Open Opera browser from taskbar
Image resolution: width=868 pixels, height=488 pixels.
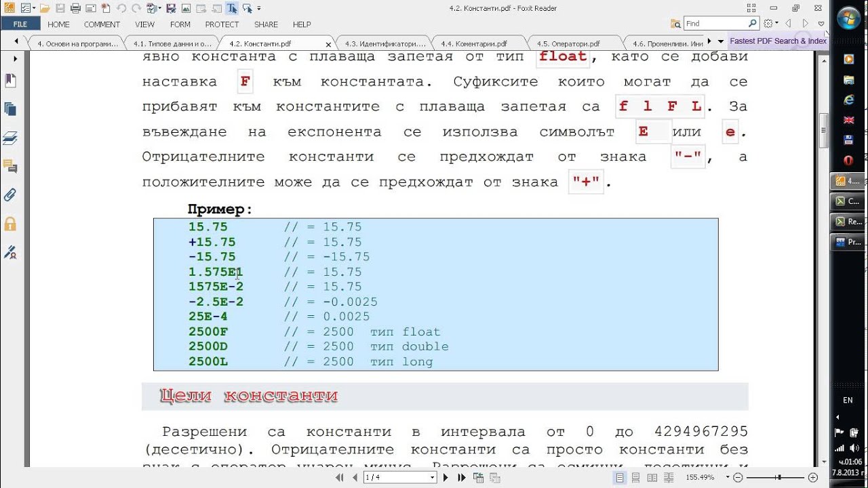coord(848,160)
